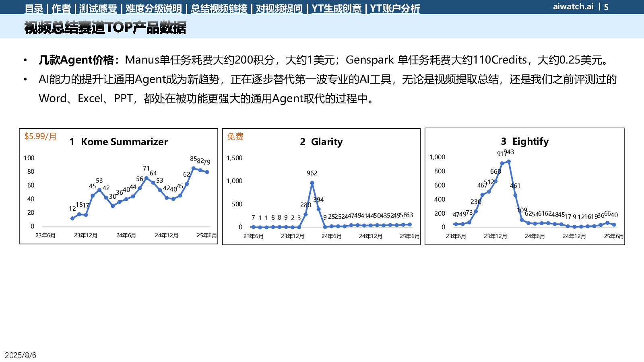Open YT账户分析 navigation link
The width and height of the screenshot is (644, 362).
395,8
